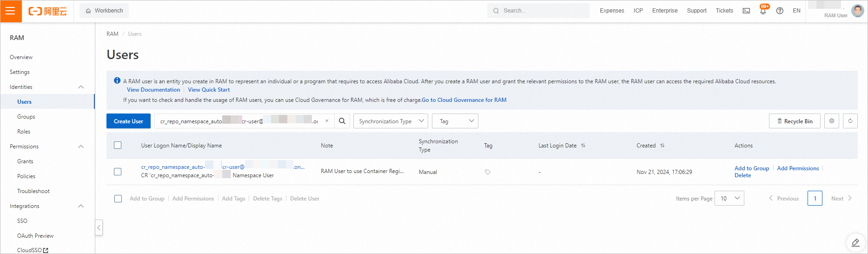Viewport: 868px width, 254px height.
Task: Click the Create User button
Action: tap(128, 121)
